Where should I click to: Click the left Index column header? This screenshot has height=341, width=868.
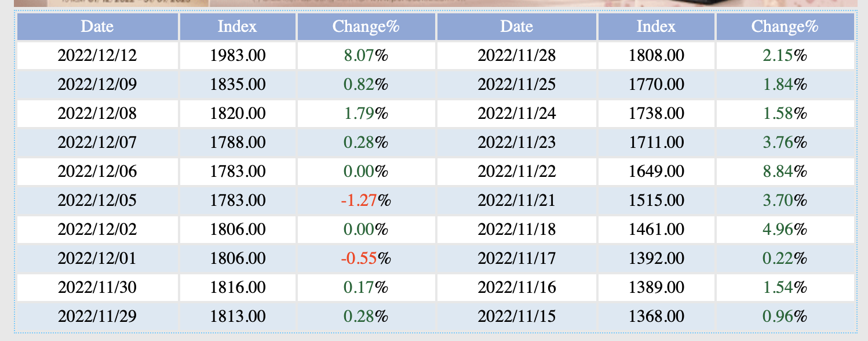[238, 27]
